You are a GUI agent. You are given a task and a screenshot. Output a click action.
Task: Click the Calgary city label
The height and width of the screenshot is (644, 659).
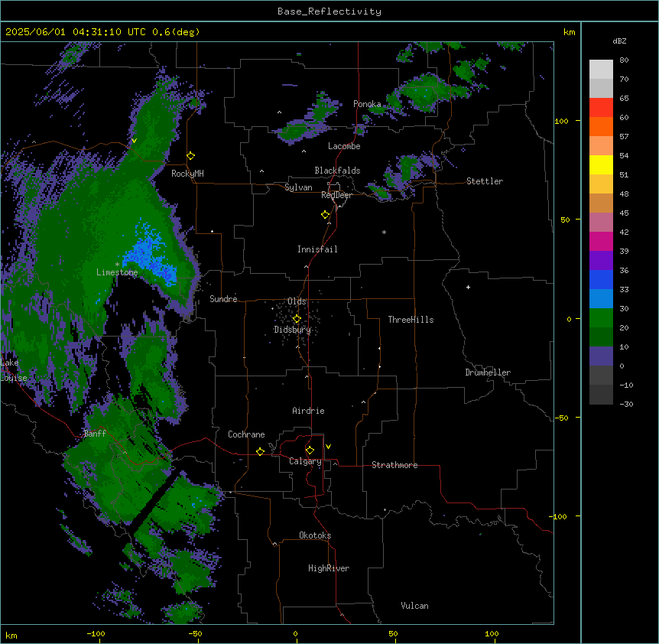point(305,461)
